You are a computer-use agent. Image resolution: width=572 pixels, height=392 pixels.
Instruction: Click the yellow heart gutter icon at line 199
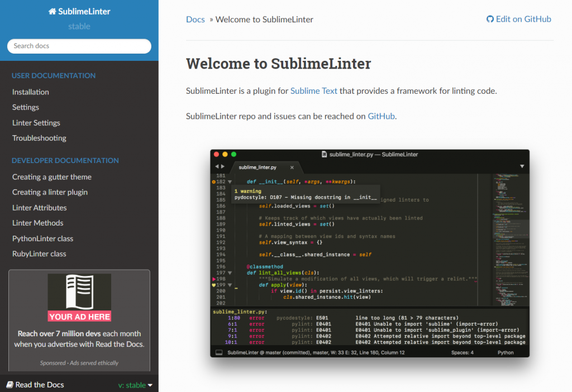click(213, 285)
